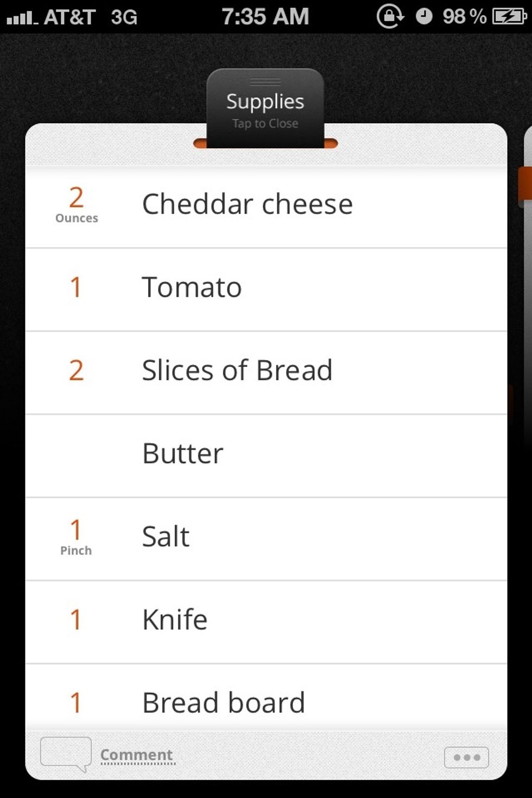Tap the 2 Ounces quantity label
Viewport: 532px width, 798px height.
[77, 205]
